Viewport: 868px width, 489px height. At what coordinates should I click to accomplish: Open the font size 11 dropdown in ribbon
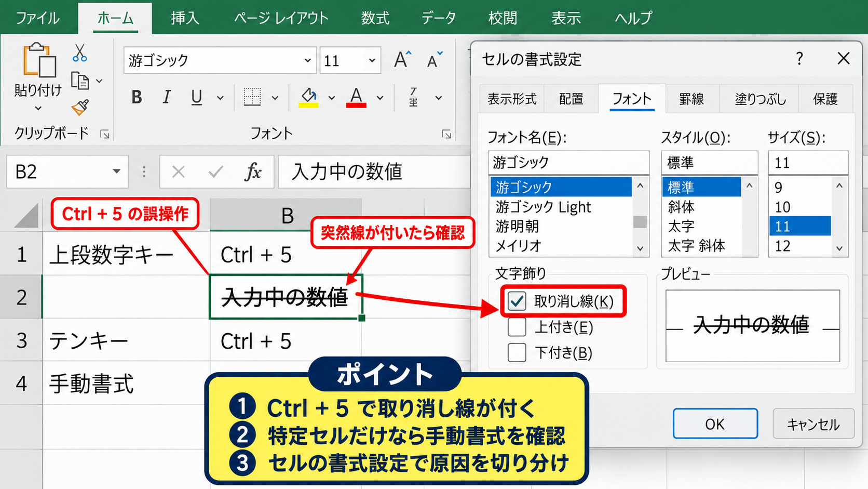372,60
